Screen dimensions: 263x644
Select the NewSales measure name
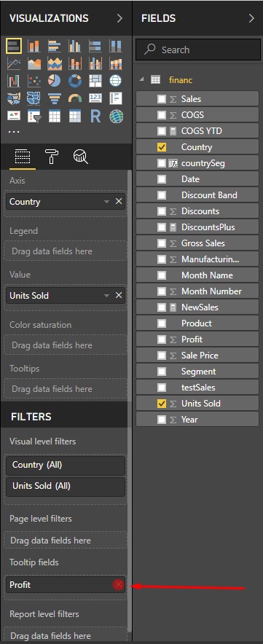pyautogui.click(x=200, y=307)
